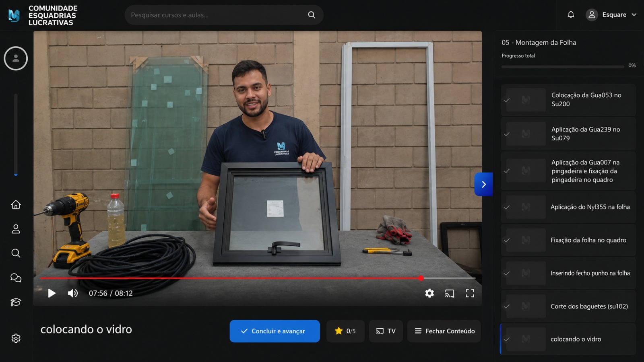This screenshot has width=644, height=362.
Task: Toggle completion check for Aplicação do Nyl355
Action: (x=507, y=207)
